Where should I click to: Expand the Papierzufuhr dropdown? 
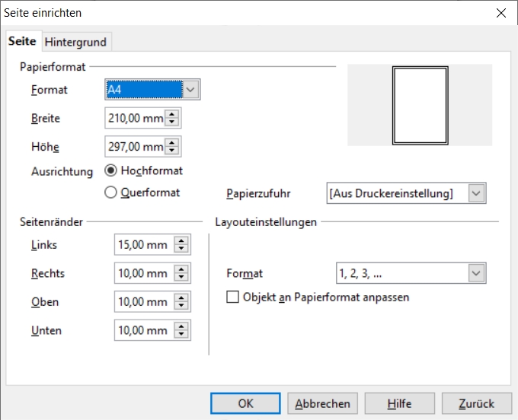pos(476,193)
